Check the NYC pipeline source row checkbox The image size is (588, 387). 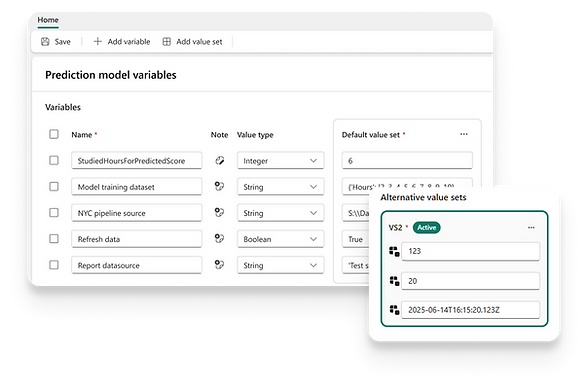coord(54,213)
